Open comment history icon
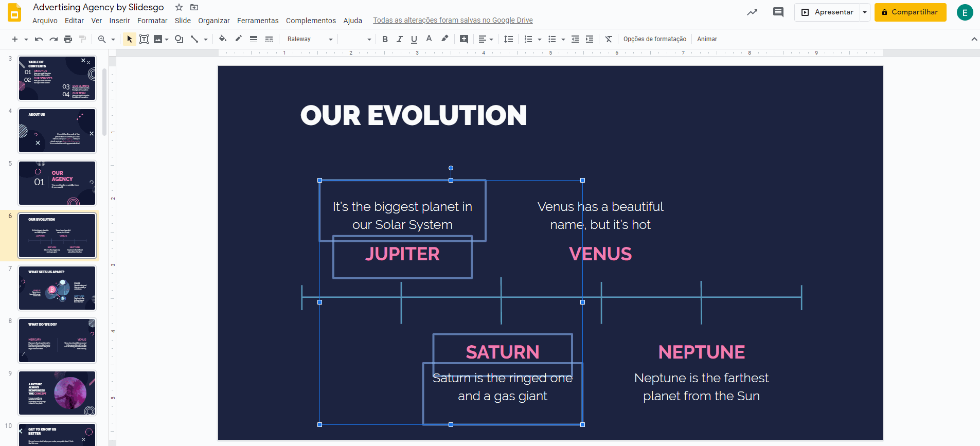This screenshot has height=446, width=980. click(778, 12)
